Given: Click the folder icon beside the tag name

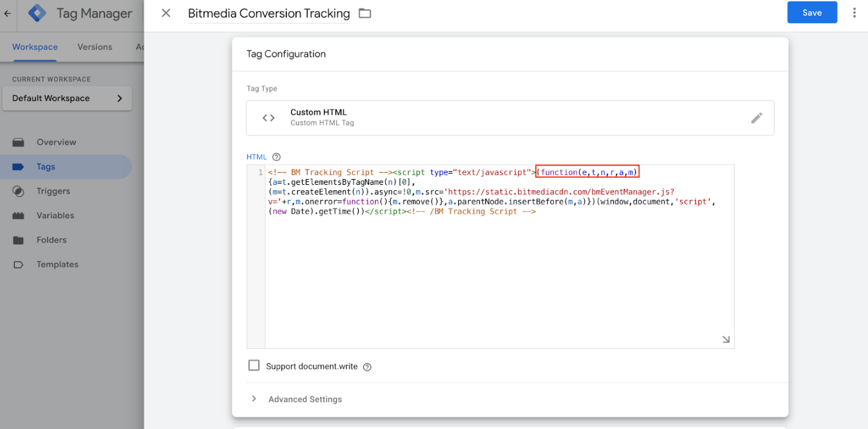Looking at the screenshot, I should tap(364, 13).
